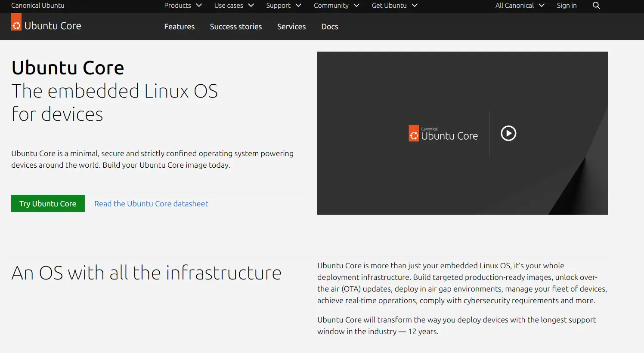Click the Ubuntu Core wordmark in the header
644x353 pixels.
click(53, 25)
